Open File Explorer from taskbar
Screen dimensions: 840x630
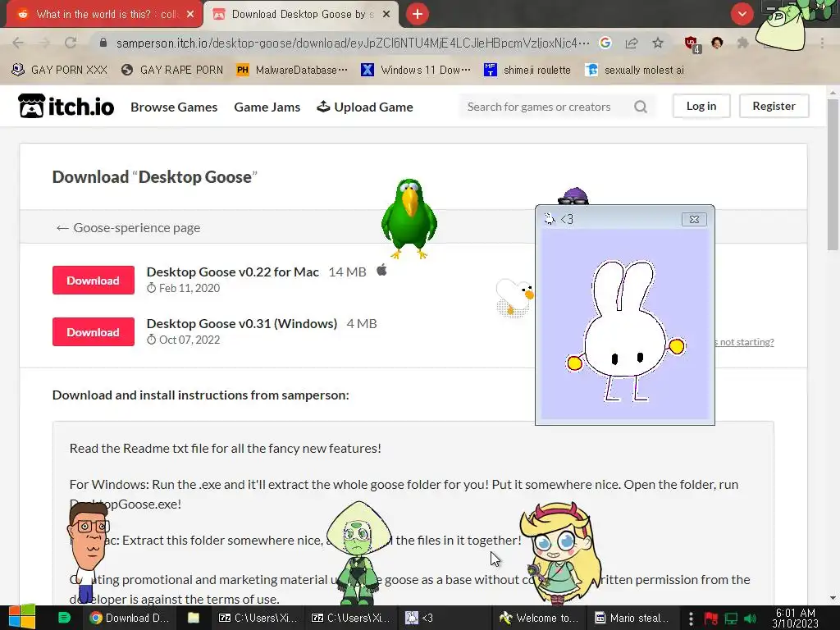click(194, 618)
